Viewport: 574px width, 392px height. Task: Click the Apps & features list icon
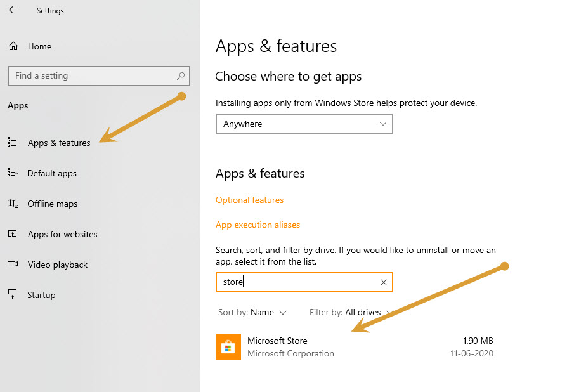tap(13, 142)
